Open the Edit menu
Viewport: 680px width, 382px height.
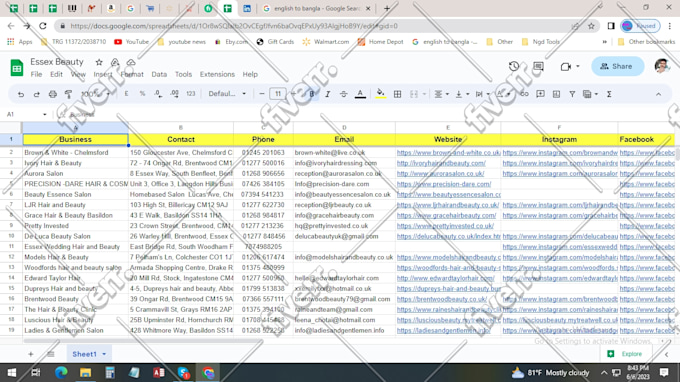click(56, 74)
